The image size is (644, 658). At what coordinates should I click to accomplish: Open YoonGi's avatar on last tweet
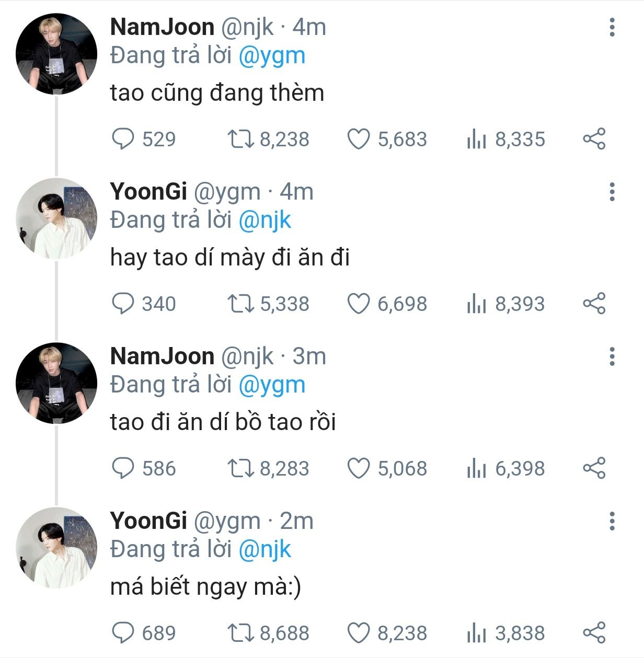(x=56, y=548)
